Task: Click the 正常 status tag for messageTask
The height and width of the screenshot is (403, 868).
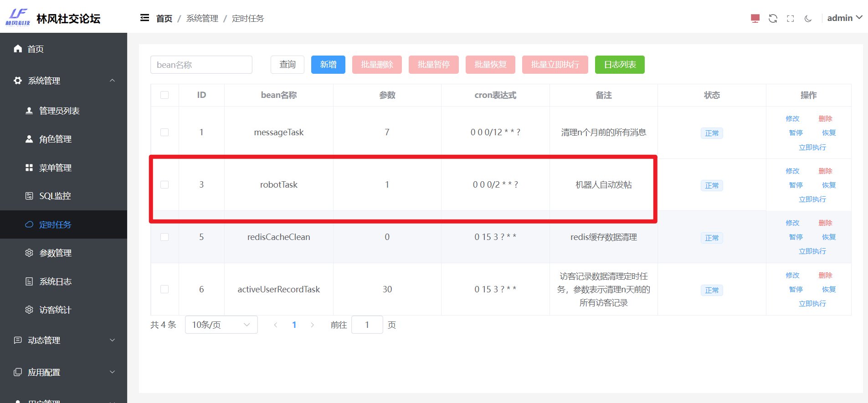Action: click(x=712, y=133)
